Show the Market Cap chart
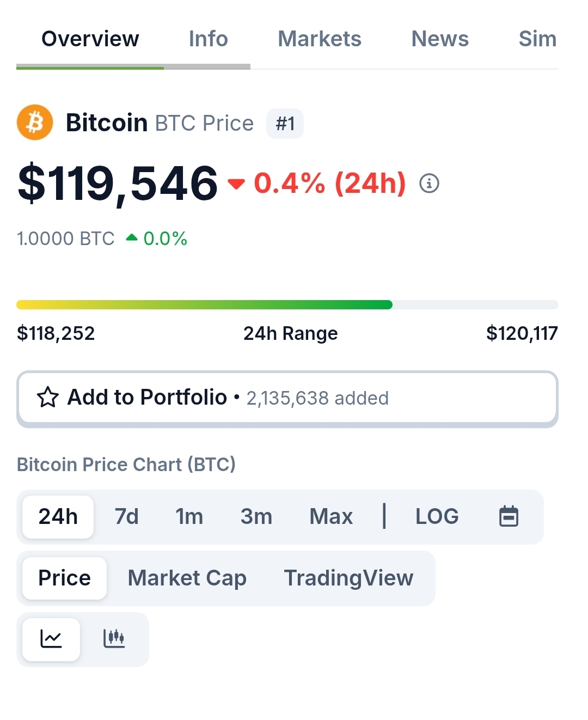Image resolution: width=588 pixels, height=720 pixels. pyautogui.click(x=187, y=578)
